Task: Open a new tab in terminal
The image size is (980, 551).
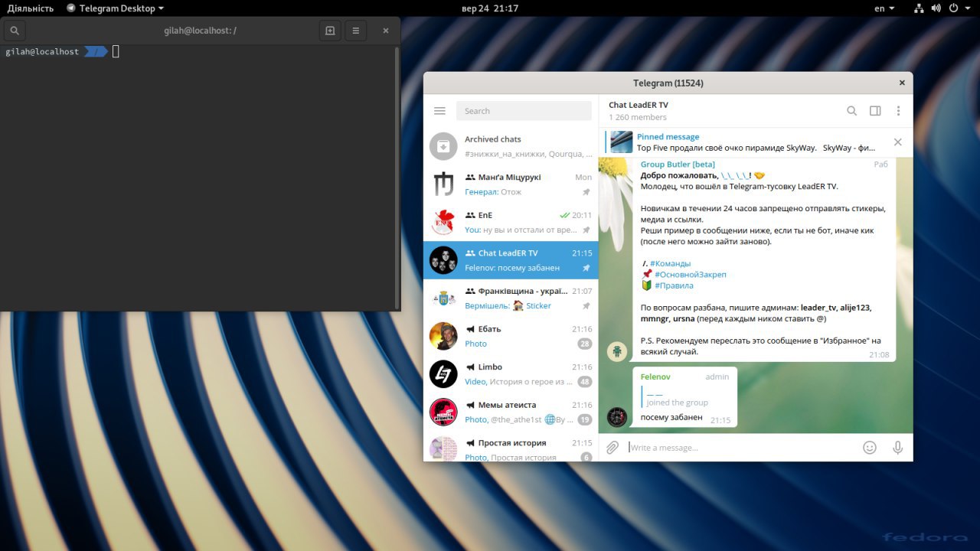Action: (330, 31)
